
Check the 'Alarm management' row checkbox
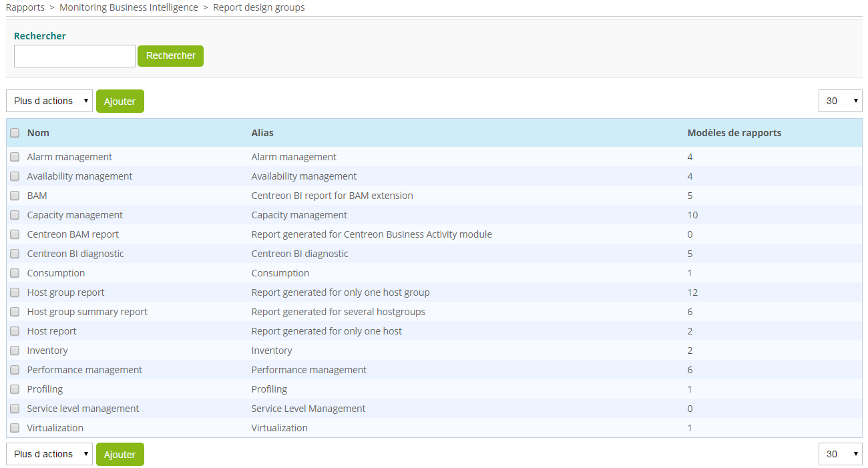(15, 156)
